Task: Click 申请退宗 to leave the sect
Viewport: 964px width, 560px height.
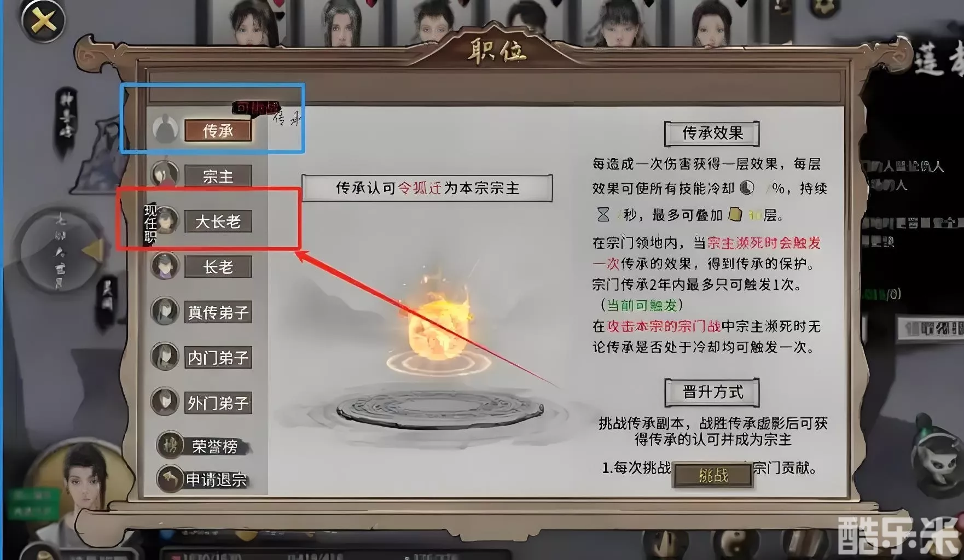Action: pyautogui.click(x=216, y=480)
